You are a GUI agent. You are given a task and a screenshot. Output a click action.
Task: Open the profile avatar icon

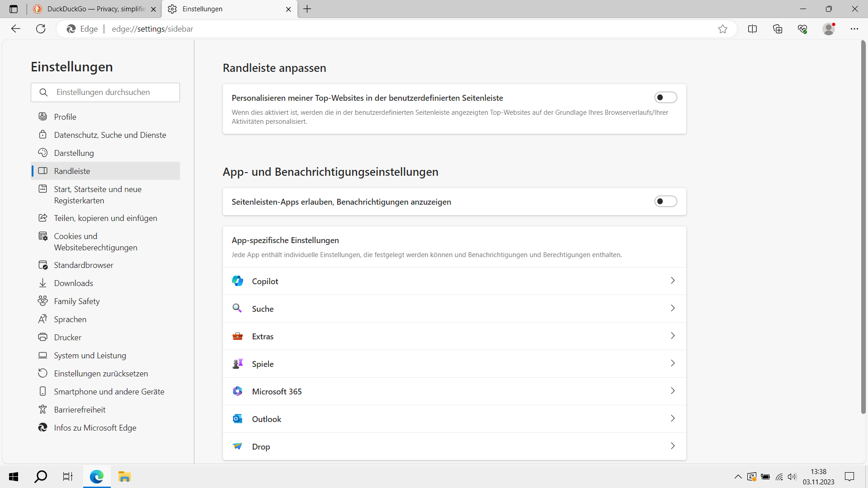pos(829,29)
